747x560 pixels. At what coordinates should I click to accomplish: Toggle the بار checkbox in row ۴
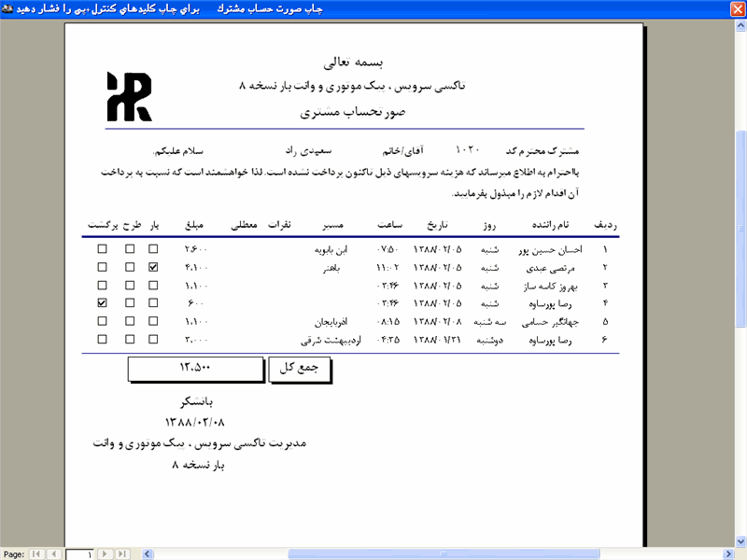(x=153, y=302)
